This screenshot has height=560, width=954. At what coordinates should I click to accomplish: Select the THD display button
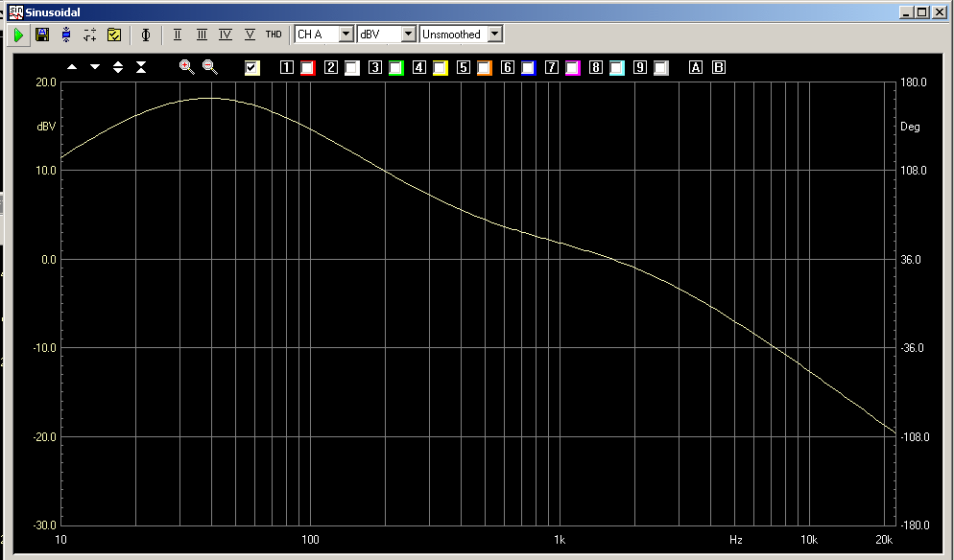tap(274, 35)
